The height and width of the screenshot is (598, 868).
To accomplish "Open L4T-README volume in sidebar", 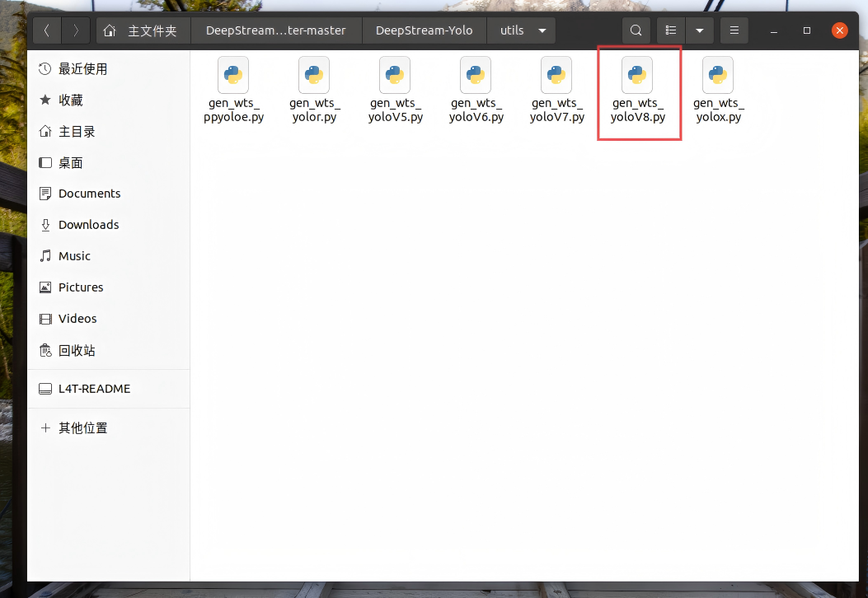I will [109, 389].
